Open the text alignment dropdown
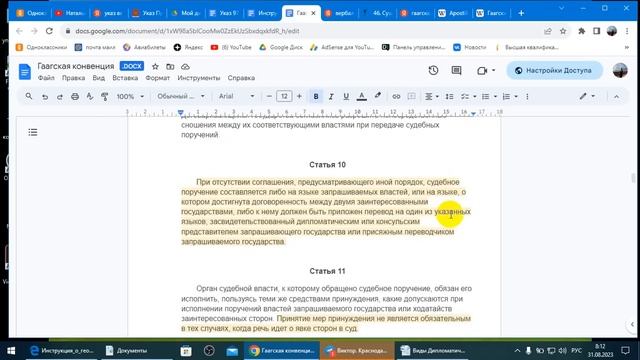640x360 pixels. tap(432, 97)
